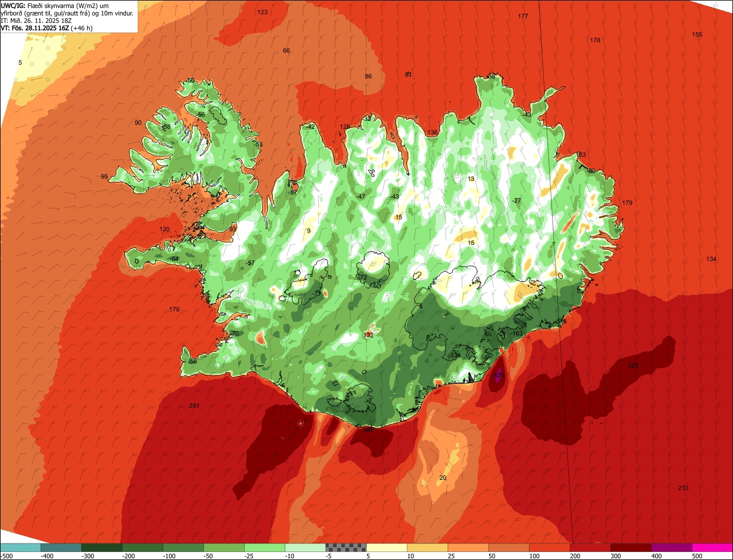Click the '-64' value on the west peninsula

click(x=175, y=259)
